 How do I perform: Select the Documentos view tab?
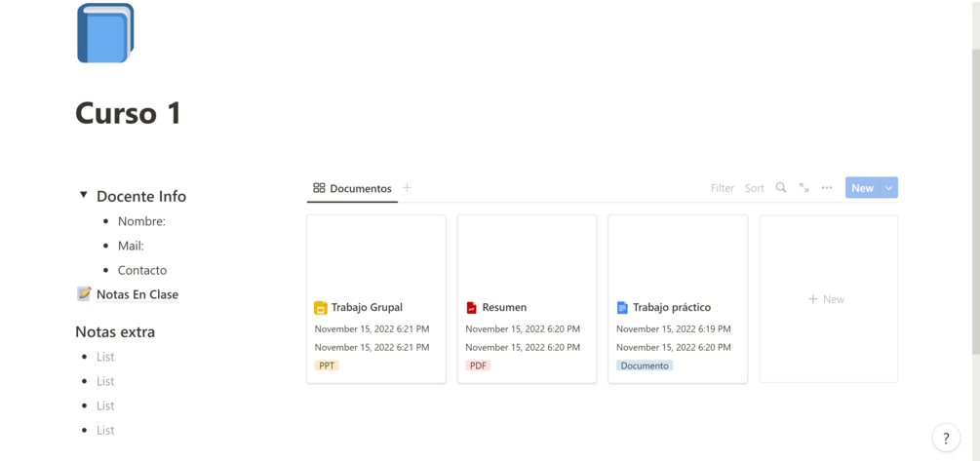pyautogui.click(x=352, y=188)
